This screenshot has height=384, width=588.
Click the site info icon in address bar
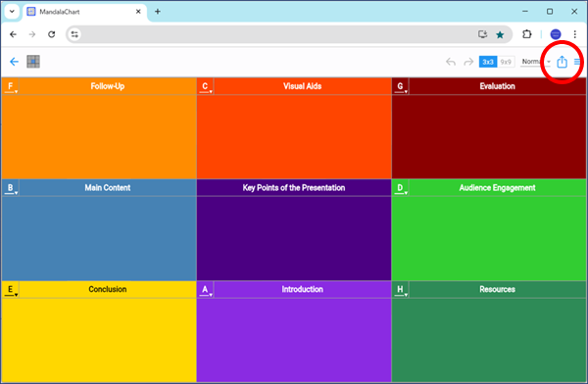click(74, 34)
